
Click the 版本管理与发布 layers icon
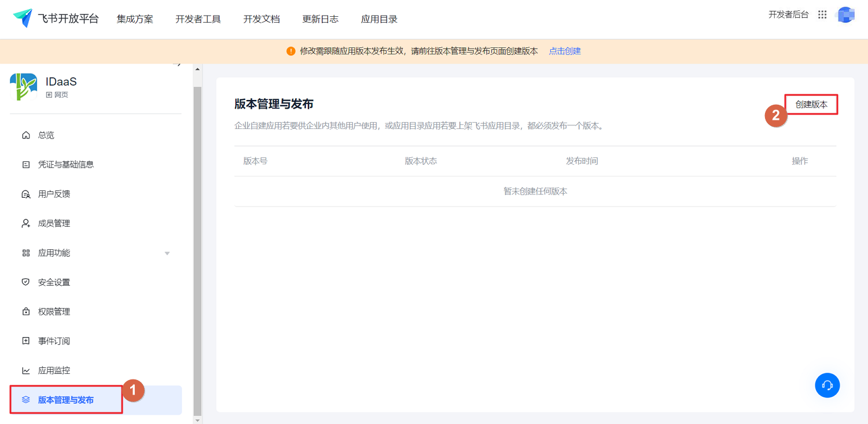pyautogui.click(x=25, y=400)
